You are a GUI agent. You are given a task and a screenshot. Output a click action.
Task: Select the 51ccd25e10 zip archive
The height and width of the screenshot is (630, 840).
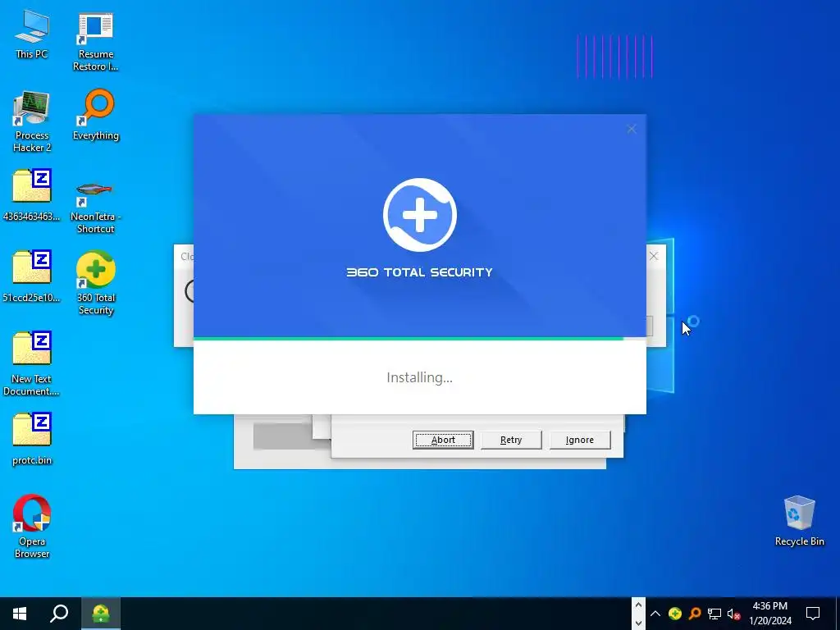[32, 276]
